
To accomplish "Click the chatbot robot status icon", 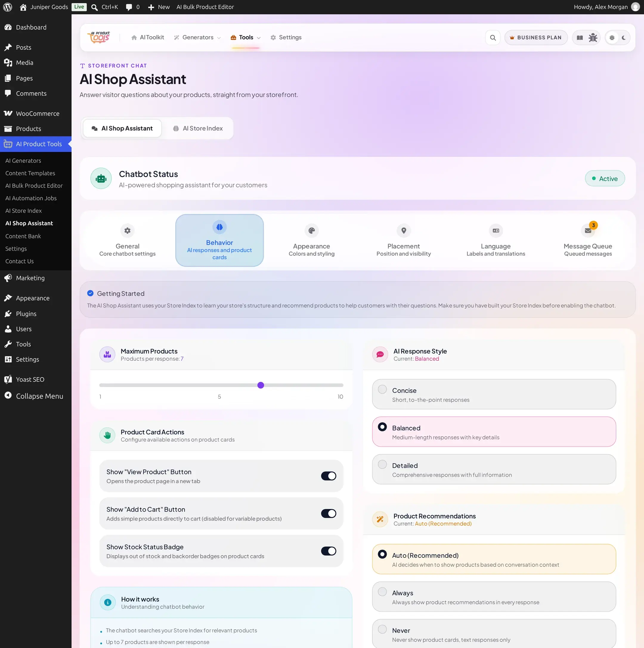I will (x=101, y=178).
